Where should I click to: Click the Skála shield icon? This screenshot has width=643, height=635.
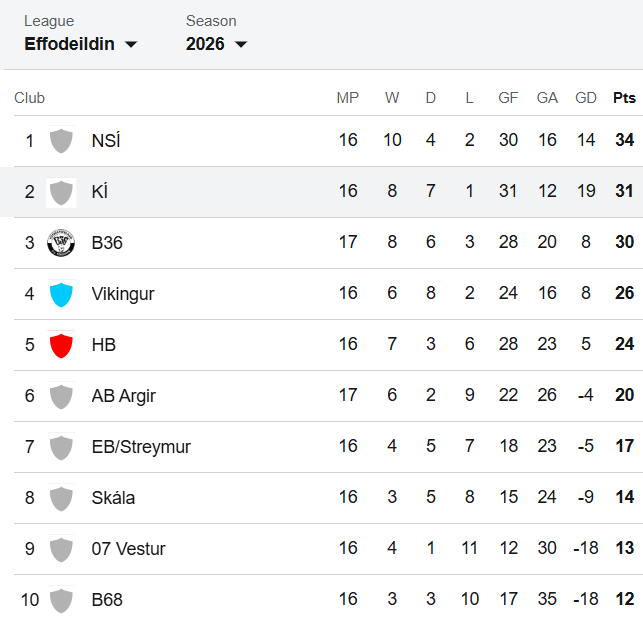tap(61, 498)
